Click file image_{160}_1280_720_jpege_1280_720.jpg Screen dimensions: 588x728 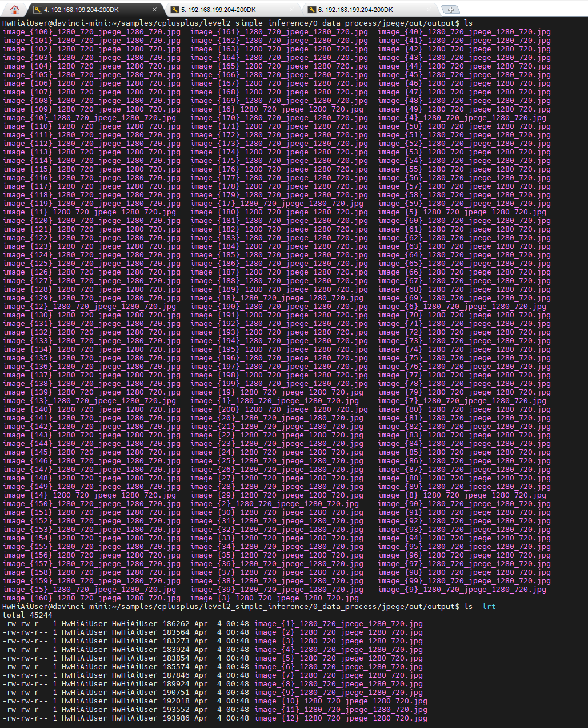[92, 598]
